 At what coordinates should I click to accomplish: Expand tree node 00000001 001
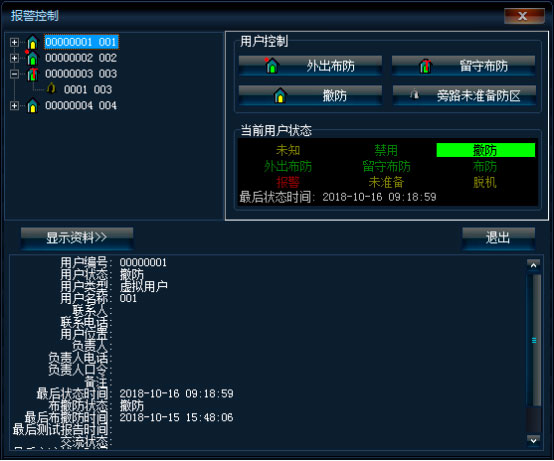tap(14, 42)
